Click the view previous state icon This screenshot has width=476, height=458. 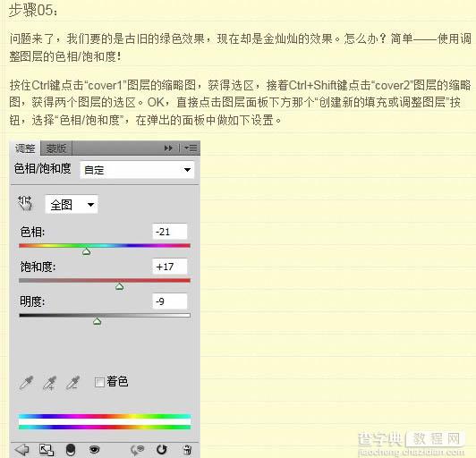pyautogui.click(x=137, y=449)
